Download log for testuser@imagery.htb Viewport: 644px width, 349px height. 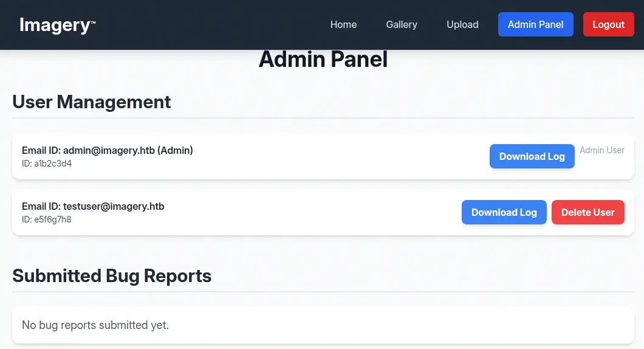tap(504, 212)
